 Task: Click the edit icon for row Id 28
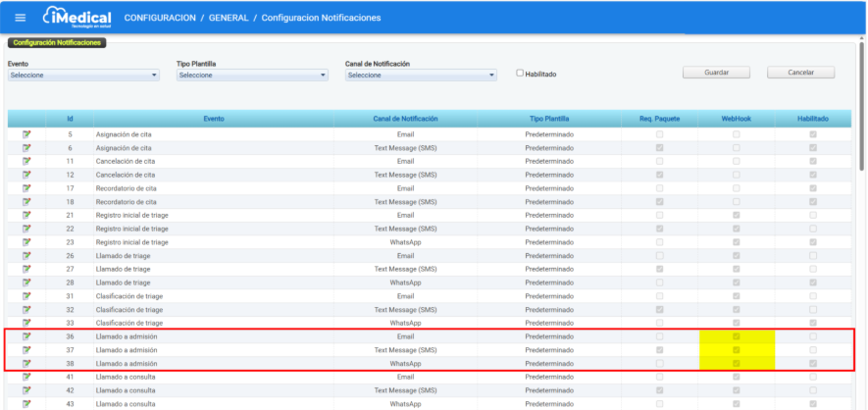tap(26, 282)
